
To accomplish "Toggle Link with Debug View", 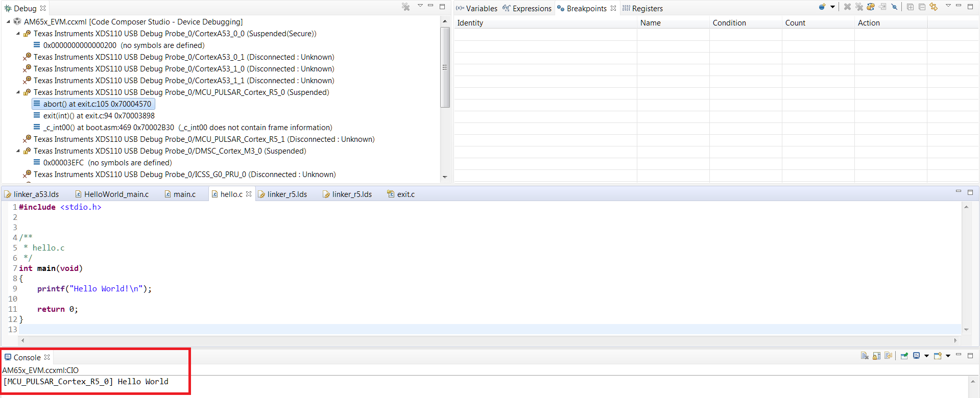I will click(934, 7).
